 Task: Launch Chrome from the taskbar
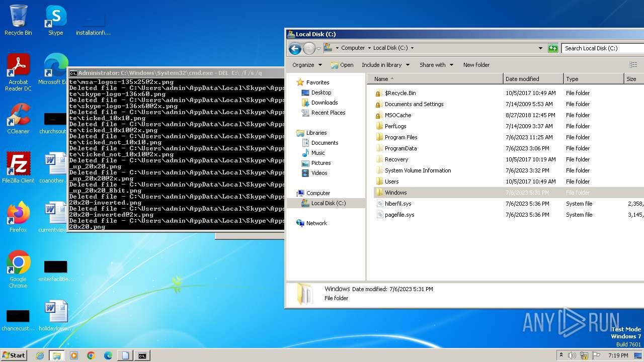(x=91, y=355)
